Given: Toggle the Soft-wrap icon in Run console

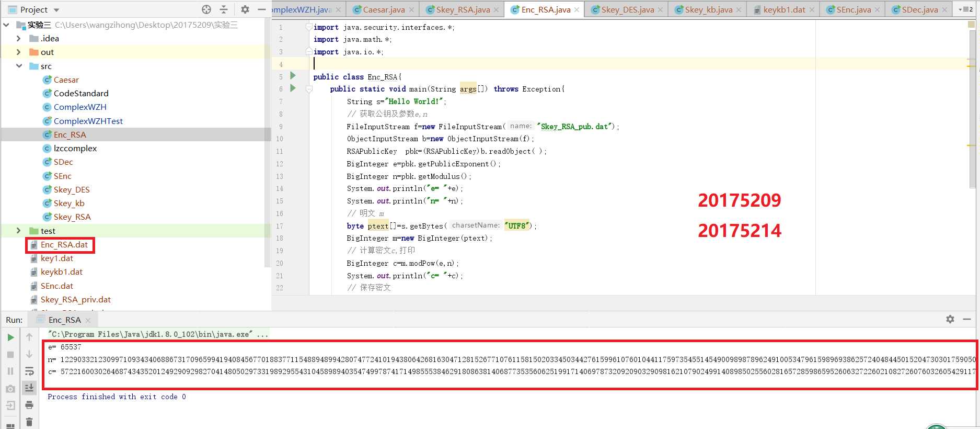Looking at the screenshot, I should (x=29, y=371).
